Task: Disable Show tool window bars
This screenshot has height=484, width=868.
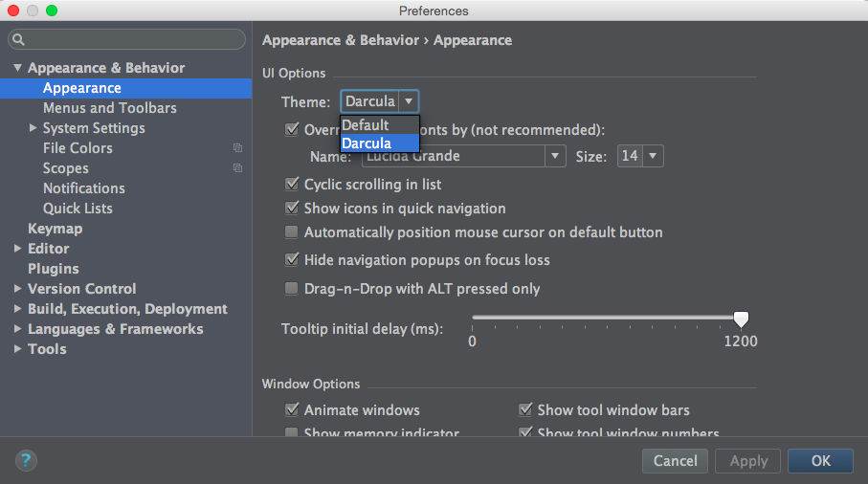Action: pyautogui.click(x=525, y=409)
